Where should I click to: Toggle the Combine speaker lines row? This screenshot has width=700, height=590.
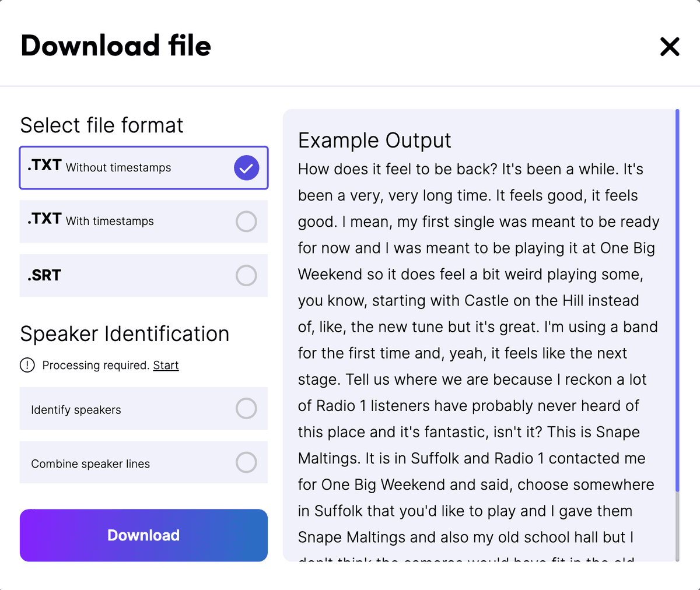tap(143, 462)
